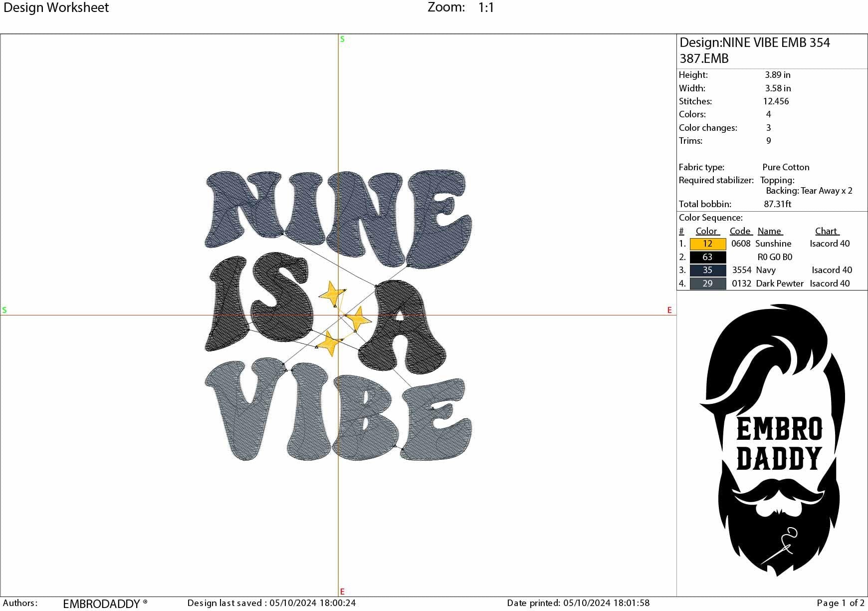Click the Date printed timestamp
868x611 pixels.
point(578,603)
